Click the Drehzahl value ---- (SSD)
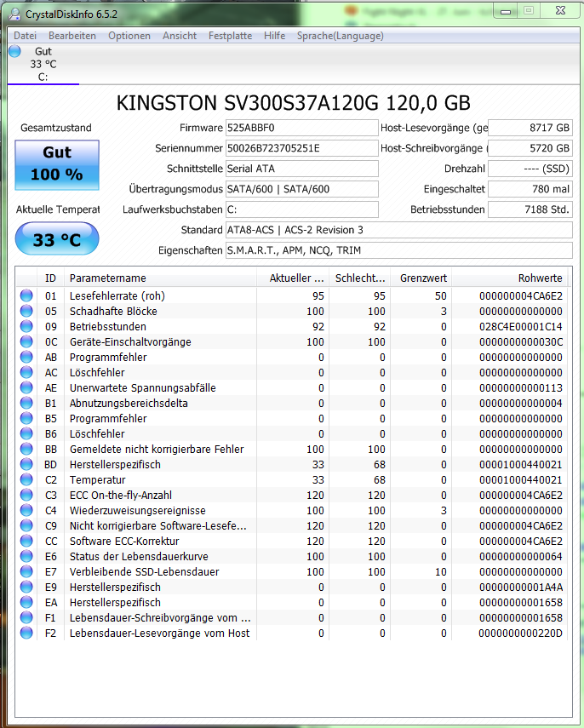This screenshot has height=728, width=584. (530, 169)
